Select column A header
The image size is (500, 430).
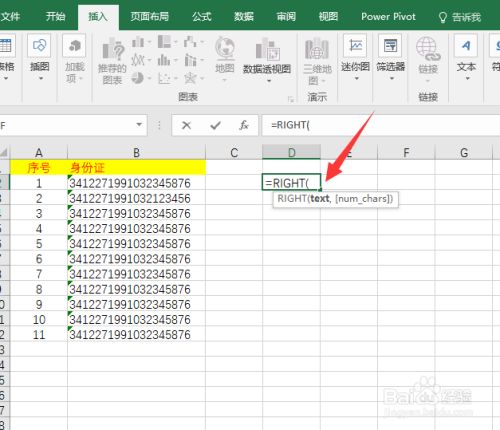[x=39, y=153]
